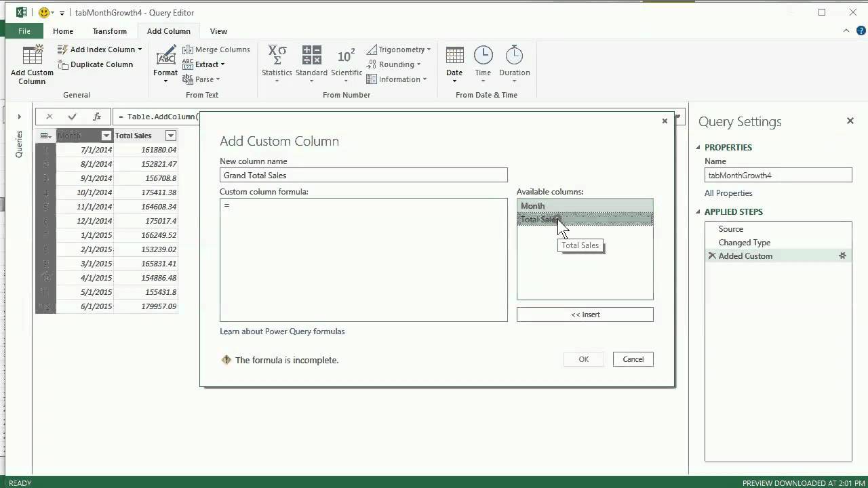This screenshot has width=868, height=488.
Task: Switch to the View ribbon tab
Action: pos(218,31)
